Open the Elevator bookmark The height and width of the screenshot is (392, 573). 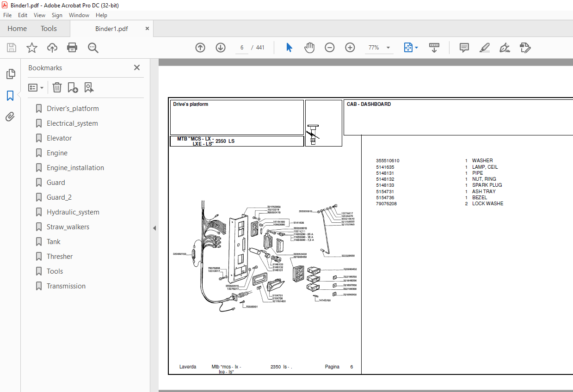coord(59,138)
